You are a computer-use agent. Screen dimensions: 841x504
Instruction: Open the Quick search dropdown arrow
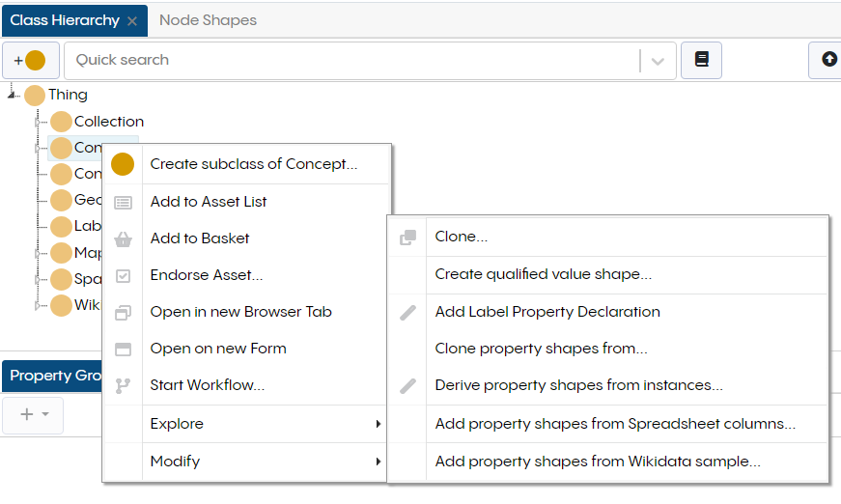click(x=658, y=61)
